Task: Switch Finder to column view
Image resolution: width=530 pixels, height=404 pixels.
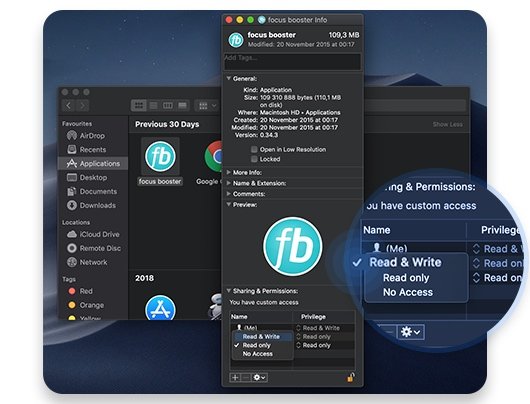Action: tap(168, 105)
